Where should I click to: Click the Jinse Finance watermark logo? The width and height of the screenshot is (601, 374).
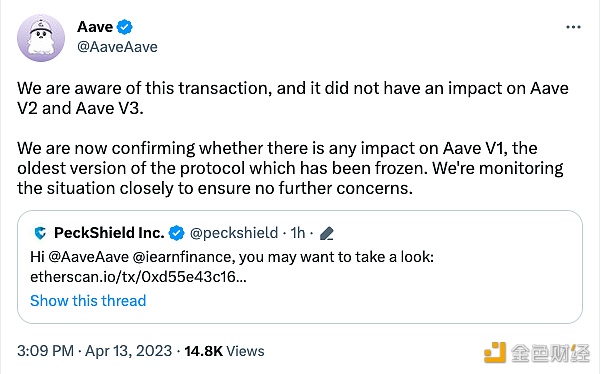point(537,352)
